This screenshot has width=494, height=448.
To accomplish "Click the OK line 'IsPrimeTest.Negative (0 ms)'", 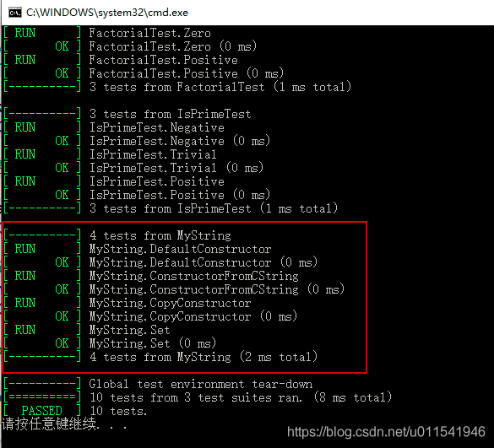I will point(137,141).
